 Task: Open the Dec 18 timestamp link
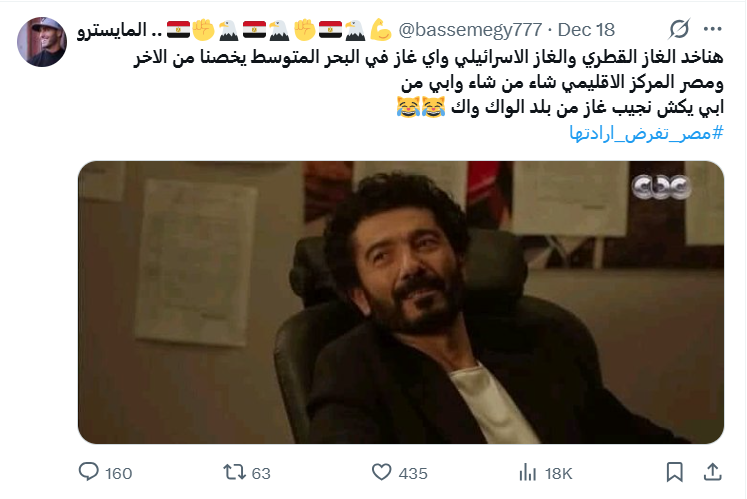[586, 30]
